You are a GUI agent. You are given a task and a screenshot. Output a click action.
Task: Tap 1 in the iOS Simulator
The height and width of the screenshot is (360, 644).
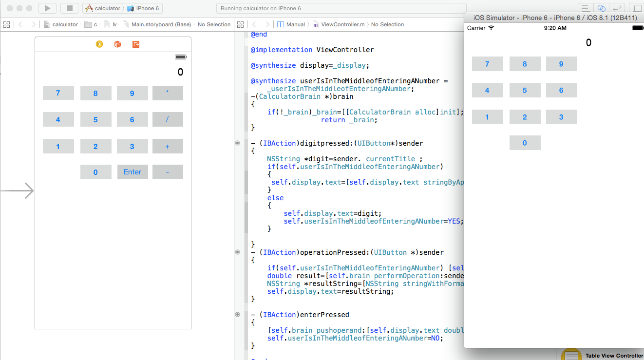487,117
